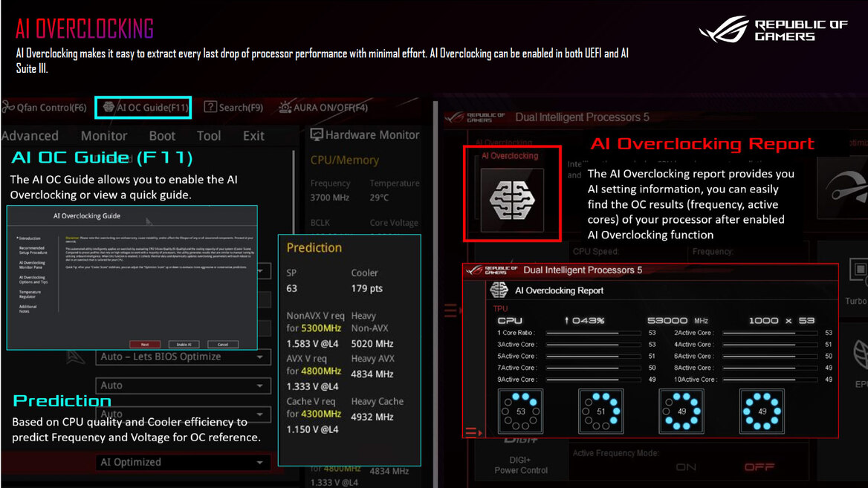Adjust the 10Active Core slider

pyautogui.click(x=770, y=380)
